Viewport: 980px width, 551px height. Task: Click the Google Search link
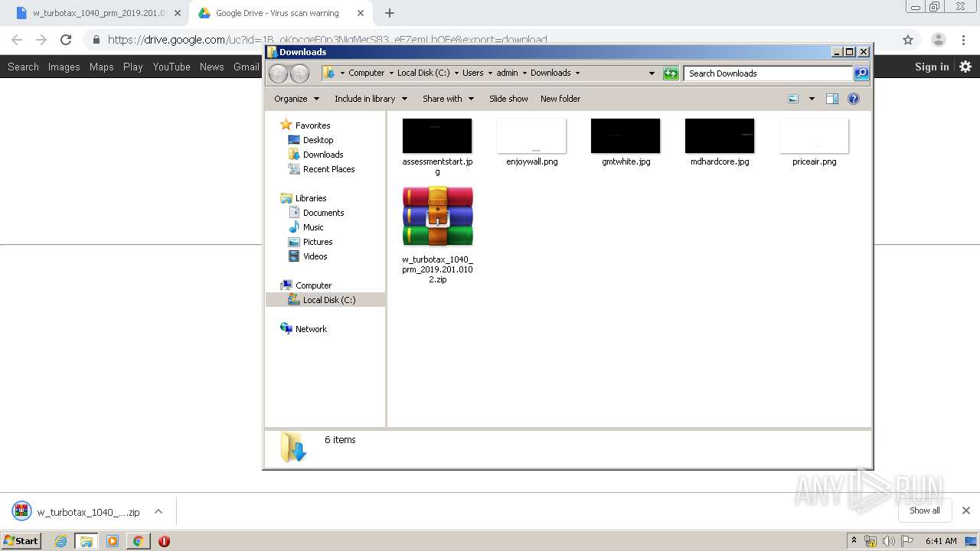(x=23, y=67)
